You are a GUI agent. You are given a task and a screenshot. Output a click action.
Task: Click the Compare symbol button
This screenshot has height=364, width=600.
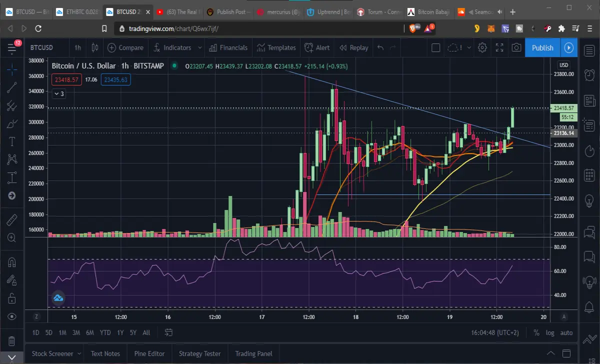[125, 48]
